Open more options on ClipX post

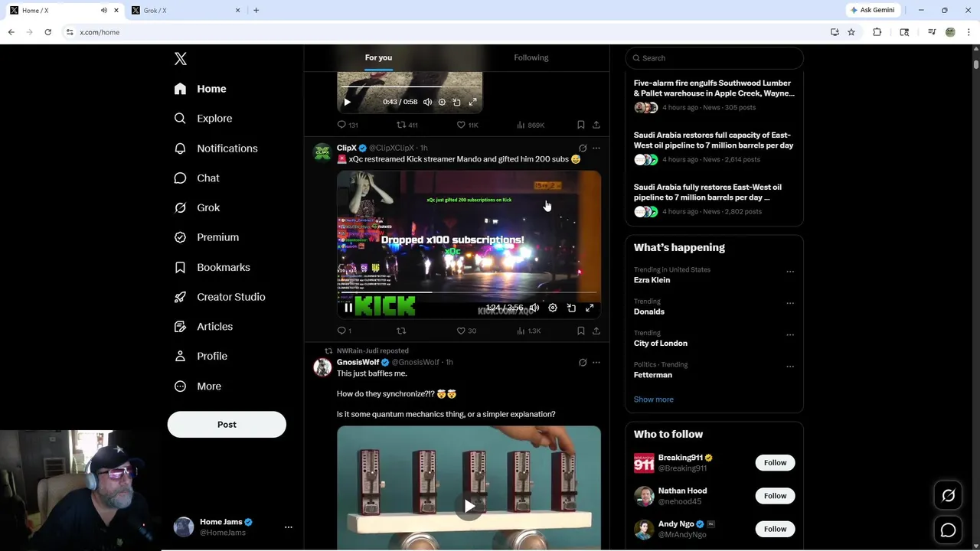[x=596, y=148]
